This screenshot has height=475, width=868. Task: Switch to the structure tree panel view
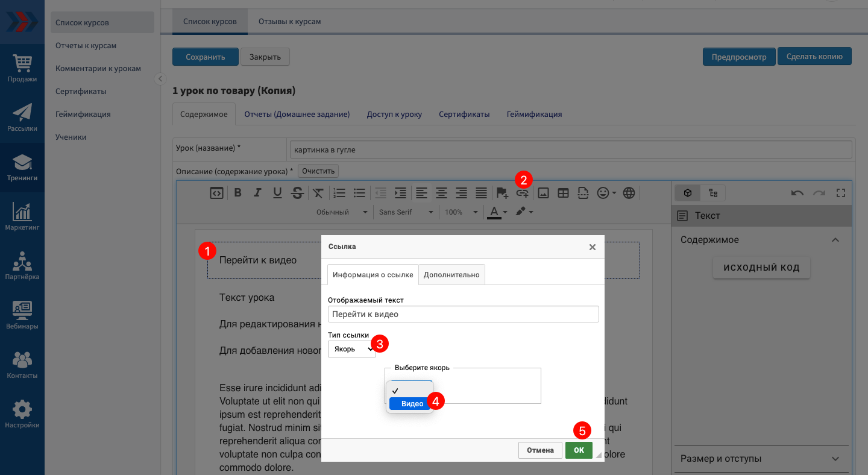point(714,193)
